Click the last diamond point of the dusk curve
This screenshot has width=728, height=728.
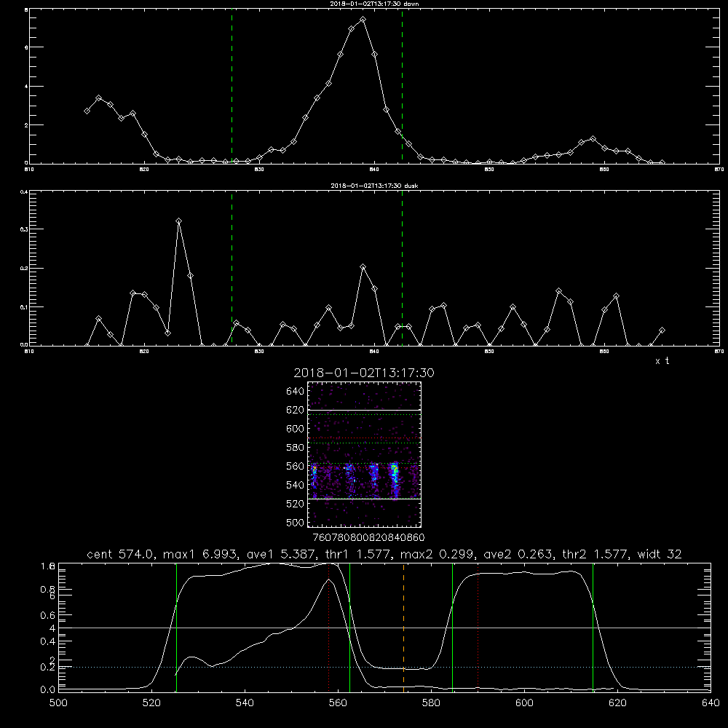pos(662,330)
